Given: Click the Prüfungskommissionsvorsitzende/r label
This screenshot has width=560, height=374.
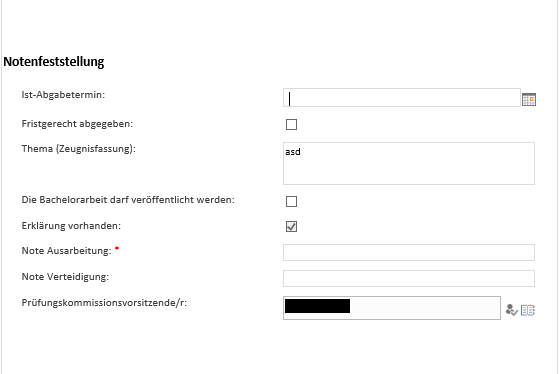Looking at the screenshot, I should click(104, 303).
